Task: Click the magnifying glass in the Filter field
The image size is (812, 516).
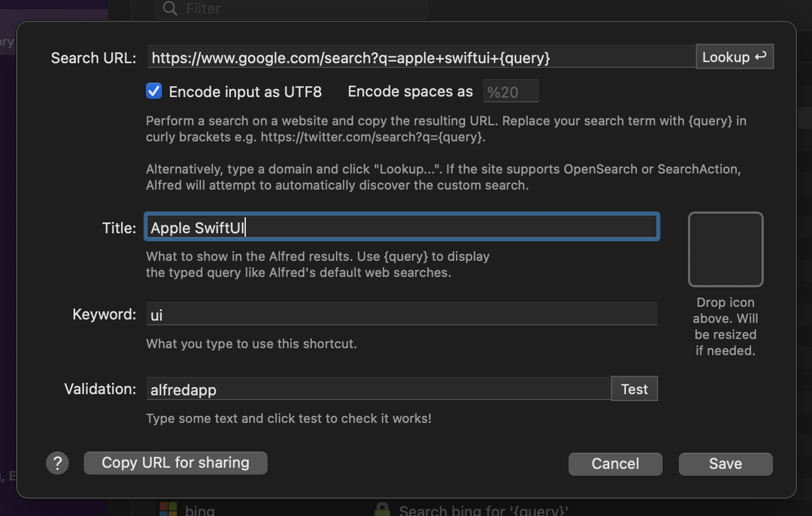Action: point(169,9)
